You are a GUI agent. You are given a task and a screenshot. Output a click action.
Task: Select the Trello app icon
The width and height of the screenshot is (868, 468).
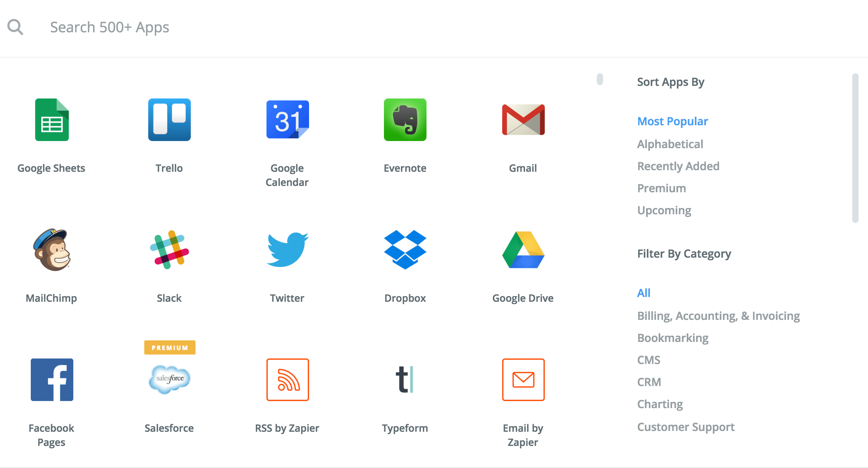(170, 120)
